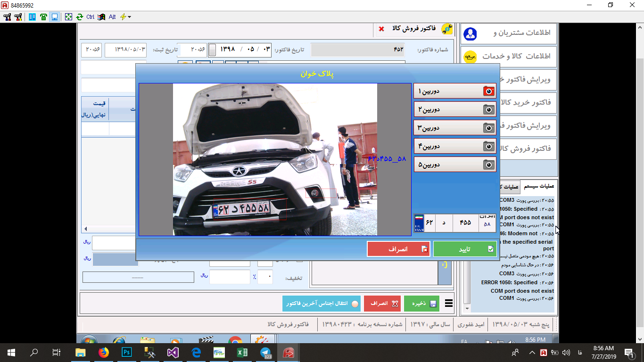Click the car camera image in plate reader
This screenshot has height=362, width=644.
(x=275, y=160)
